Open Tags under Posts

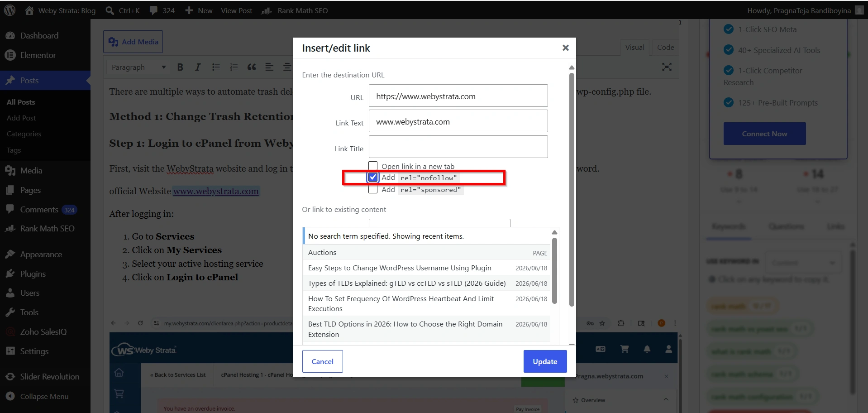14,150
